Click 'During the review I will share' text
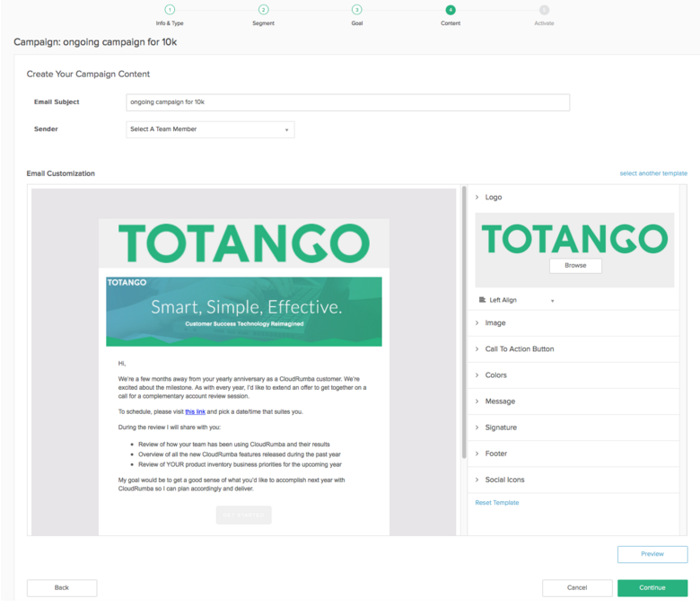 [x=170, y=427]
